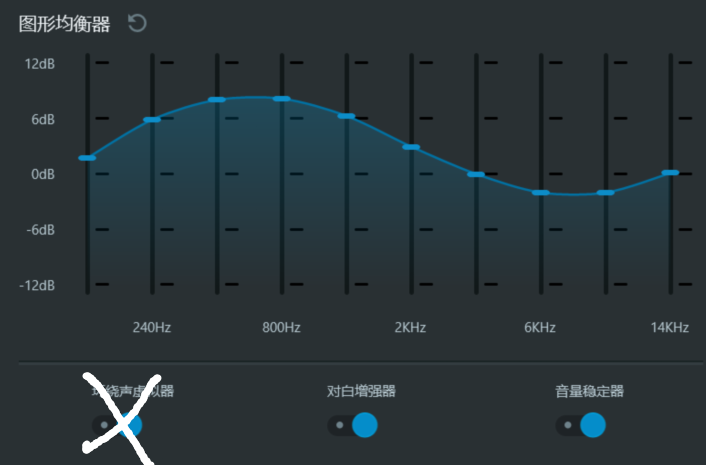Click the 240Hz band slider handle
The height and width of the screenshot is (465, 706).
pyautogui.click(x=152, y=120)
